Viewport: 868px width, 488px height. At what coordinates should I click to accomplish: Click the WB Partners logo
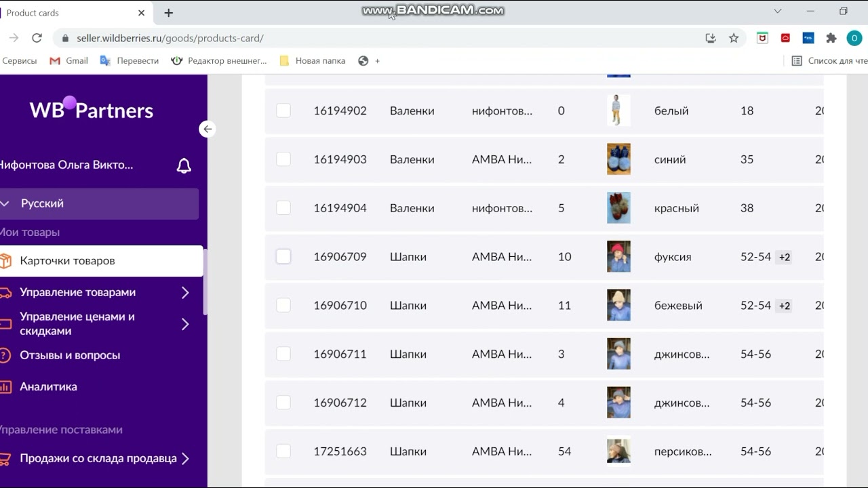(x=92, y=108)
